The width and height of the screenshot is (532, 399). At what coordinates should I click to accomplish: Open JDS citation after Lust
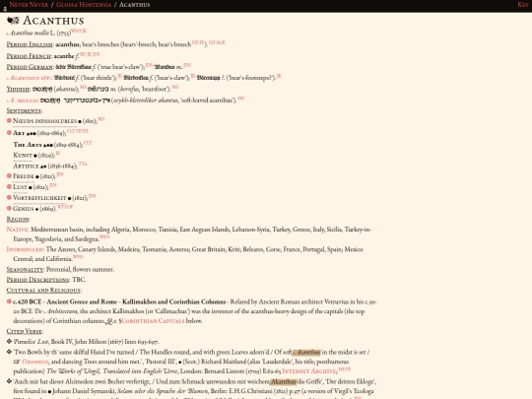pyautogui.click(x=53, y=185)
